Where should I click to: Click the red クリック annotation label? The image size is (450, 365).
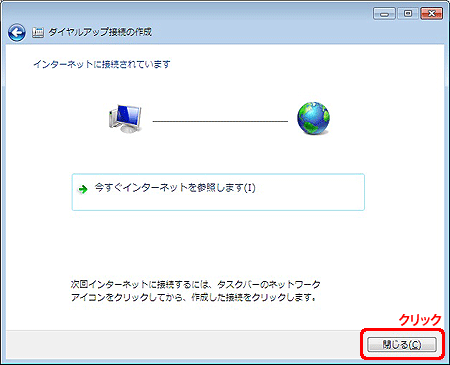click(420, 320)
